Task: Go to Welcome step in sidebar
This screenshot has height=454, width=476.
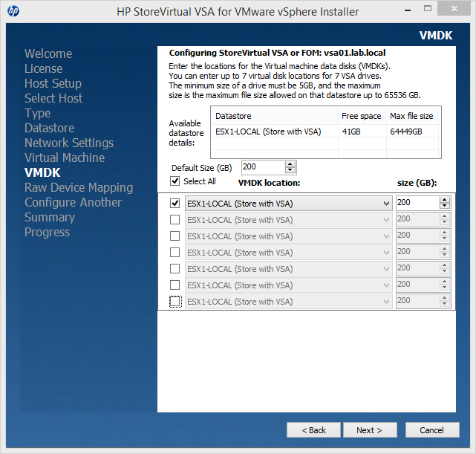Action: click(x=48, y=53)
